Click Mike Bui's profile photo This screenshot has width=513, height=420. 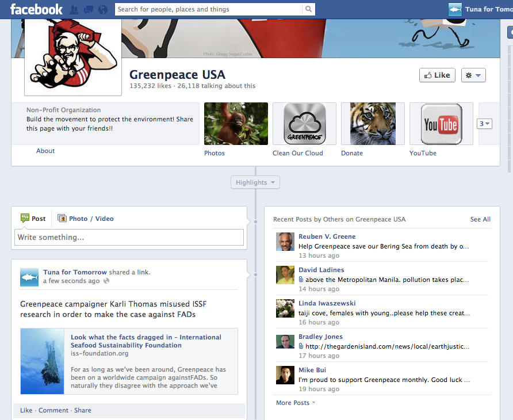click(x=285, y=375)
